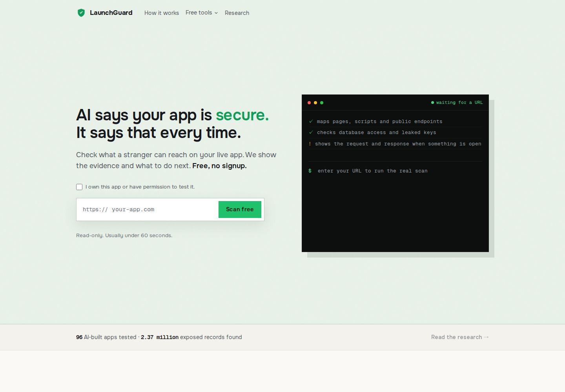
Task: Click the LaunchGuard brand name
Action: click(x=111, y=13)
